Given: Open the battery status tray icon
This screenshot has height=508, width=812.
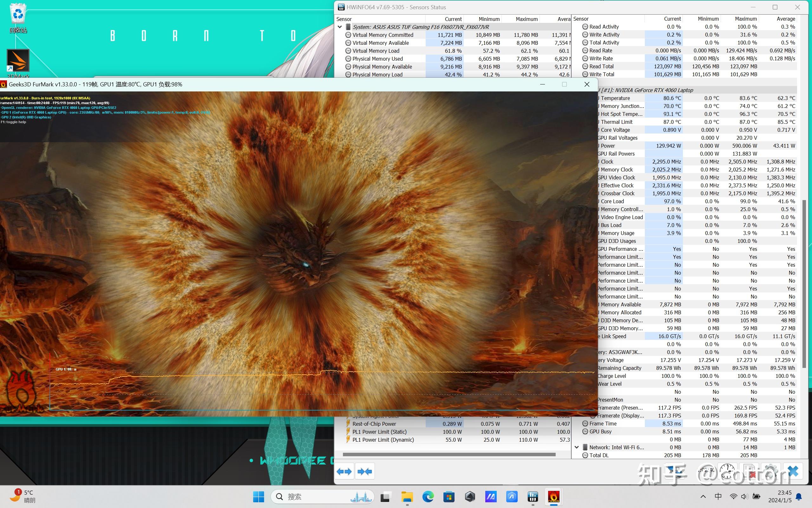Looking at the screenshot, I should coord(756,497).
